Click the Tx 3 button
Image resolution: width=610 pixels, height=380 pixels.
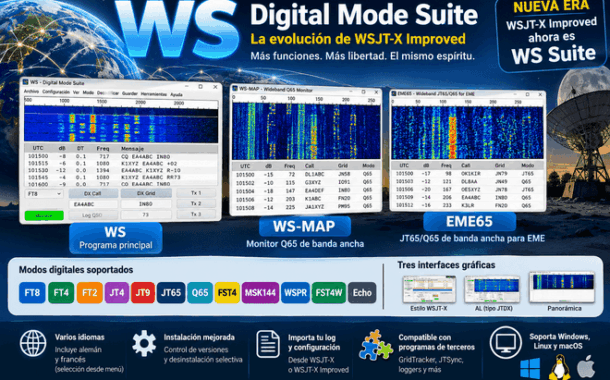pos(196,214)
